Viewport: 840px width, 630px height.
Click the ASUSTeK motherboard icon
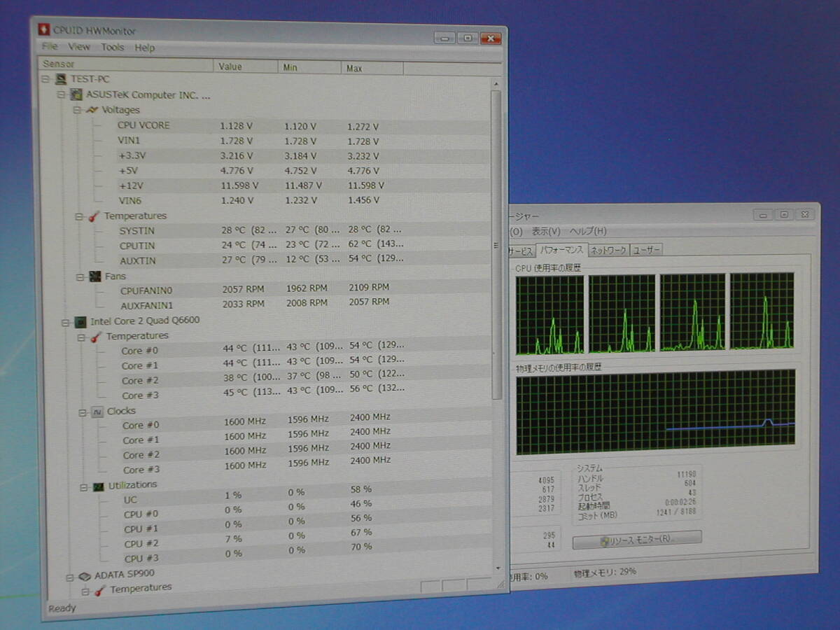[x=76, y=94]
